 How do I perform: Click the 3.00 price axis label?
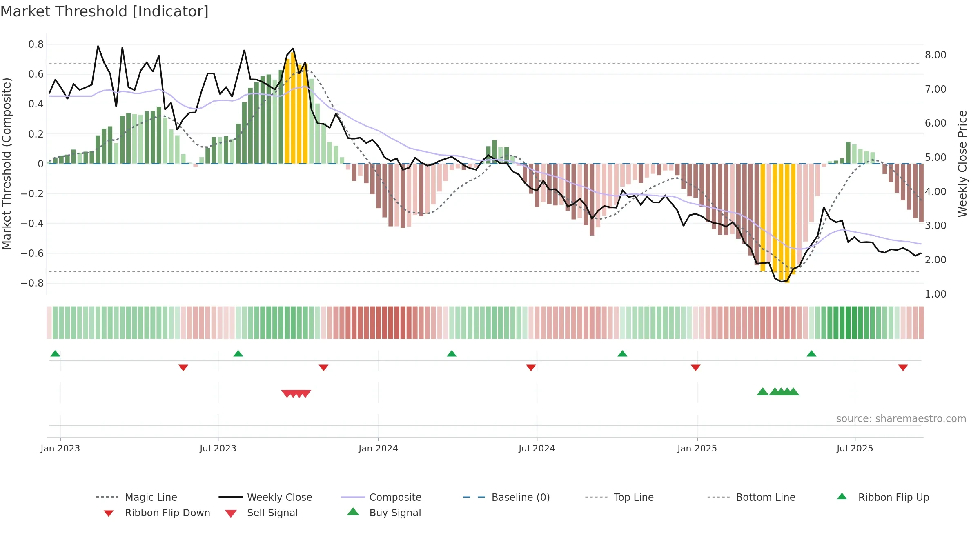pos(935,225)
